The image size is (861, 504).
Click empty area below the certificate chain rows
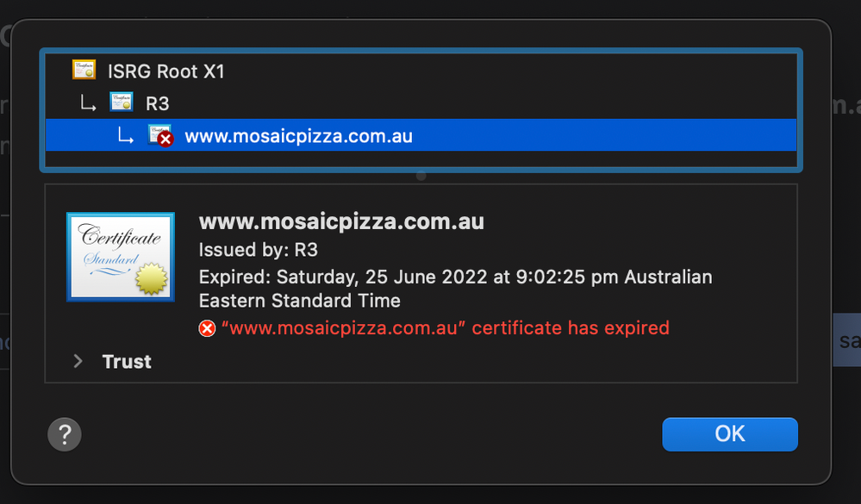[422, 161]
